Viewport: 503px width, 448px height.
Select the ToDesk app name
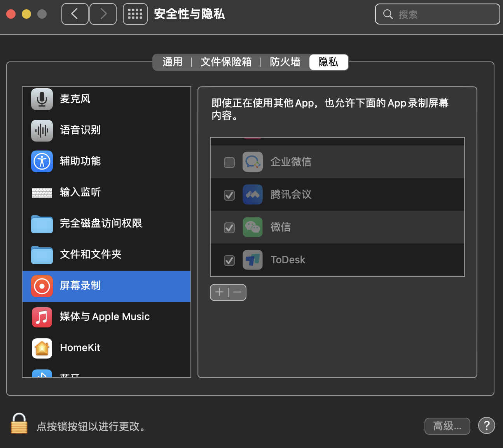pos(288,260)
